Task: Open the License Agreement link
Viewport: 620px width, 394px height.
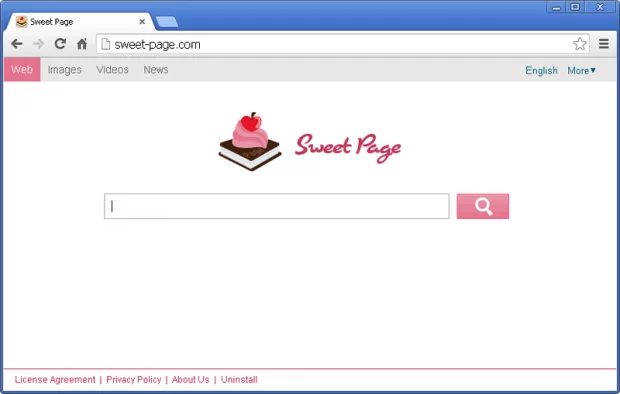Action: click(x=55, y=380)
